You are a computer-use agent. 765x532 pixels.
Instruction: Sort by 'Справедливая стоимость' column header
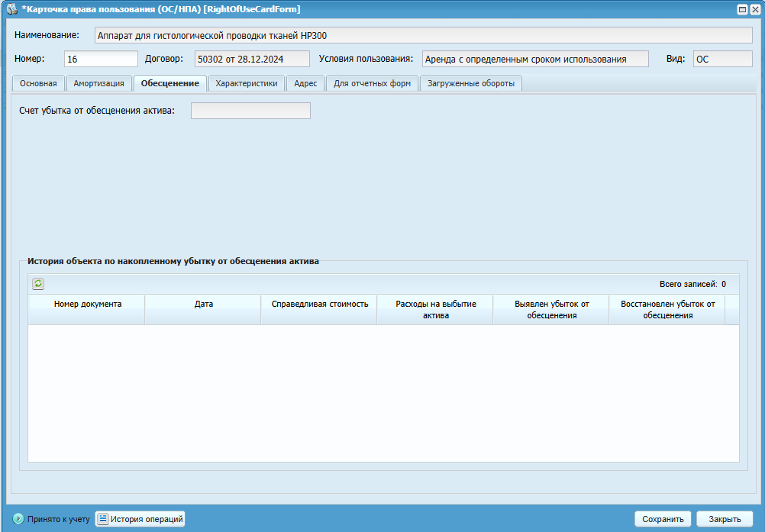click(319, 304)
